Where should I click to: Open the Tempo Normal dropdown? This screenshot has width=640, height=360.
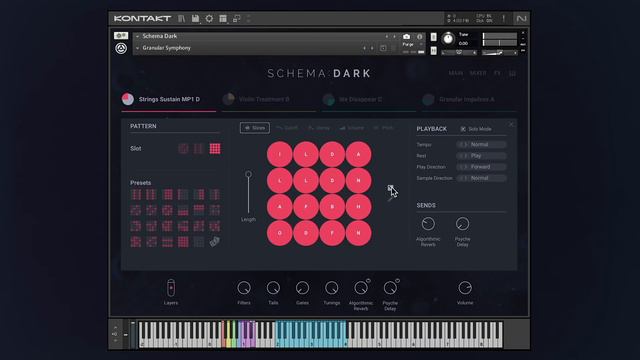point(482,144)
